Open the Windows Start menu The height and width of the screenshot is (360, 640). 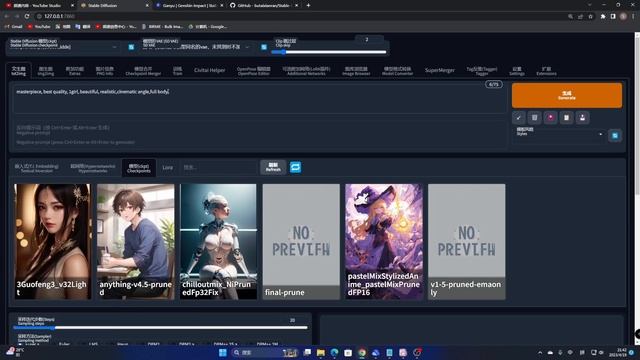coord(222,353)
